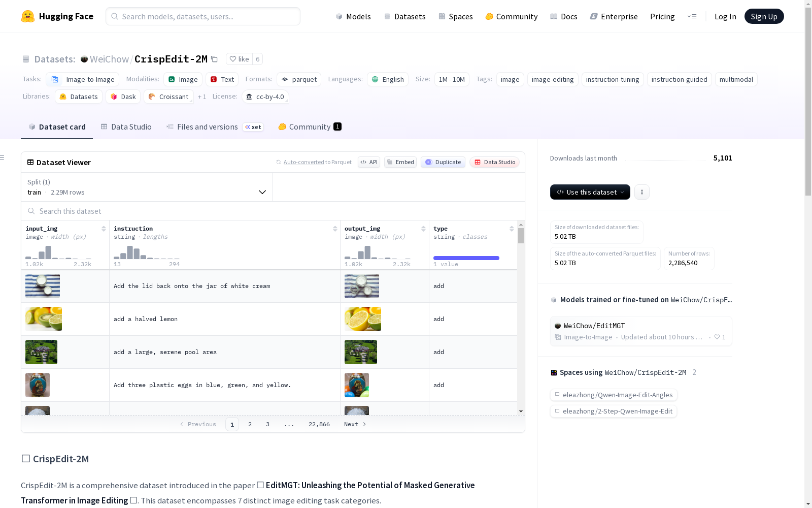The width and height of the screenshot is (812, 508).
Task: Select the Image modality tag
Action: click(183, 79)
